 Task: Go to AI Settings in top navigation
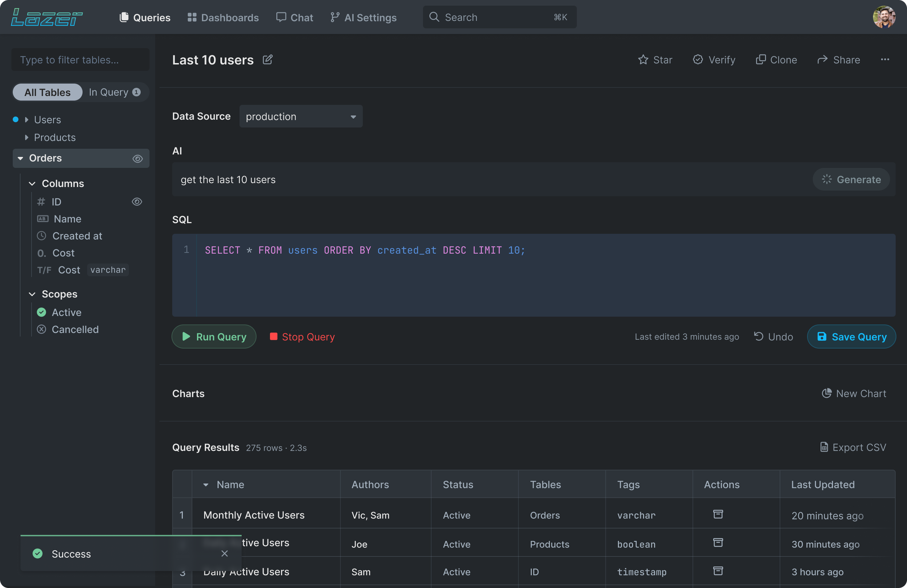point(364,17)
